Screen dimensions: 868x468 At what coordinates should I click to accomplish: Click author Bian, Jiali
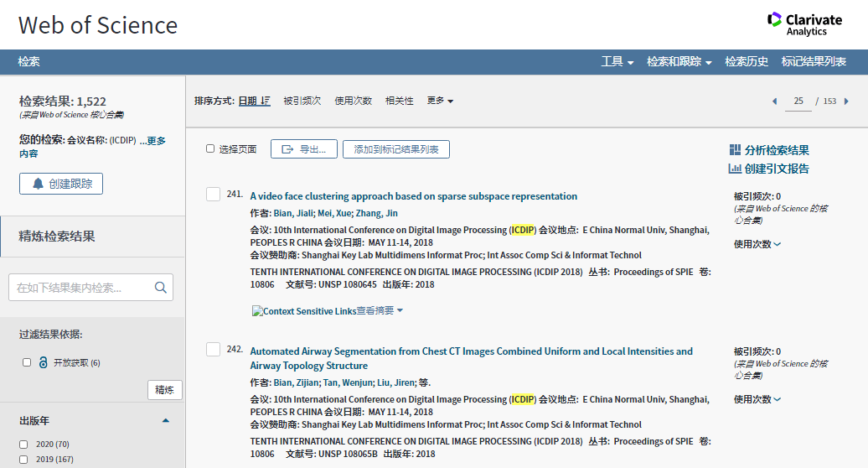click(293, 213)
